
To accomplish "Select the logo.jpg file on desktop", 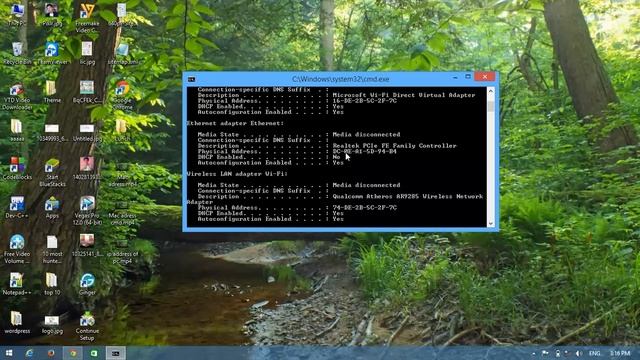I will 52,324.
